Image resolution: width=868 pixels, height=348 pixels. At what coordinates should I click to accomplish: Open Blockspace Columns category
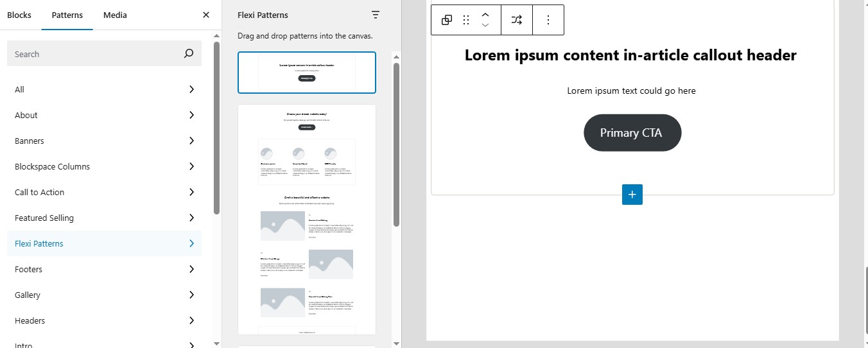click(104, 166)
